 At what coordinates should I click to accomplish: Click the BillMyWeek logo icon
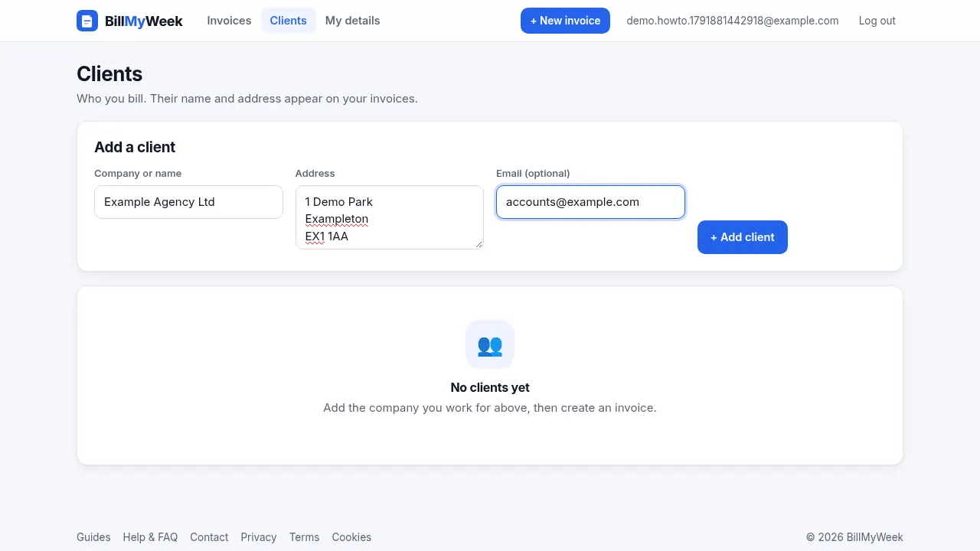tap(87, 21)
